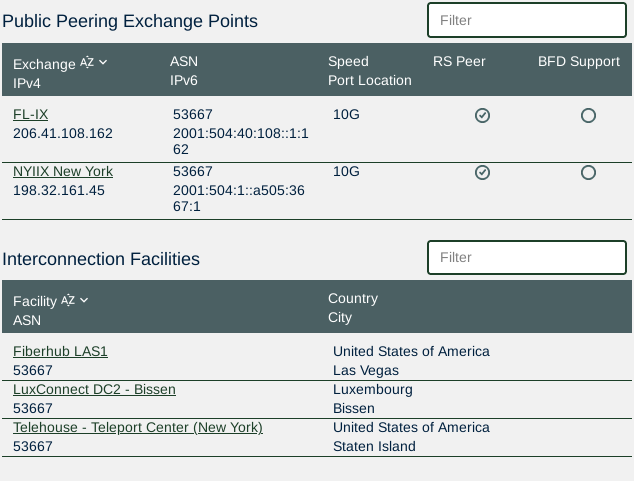Open the Fiberhub LAS1 facility link
The height and width of the screenshot is (481, 634).
tap(60, 351)
